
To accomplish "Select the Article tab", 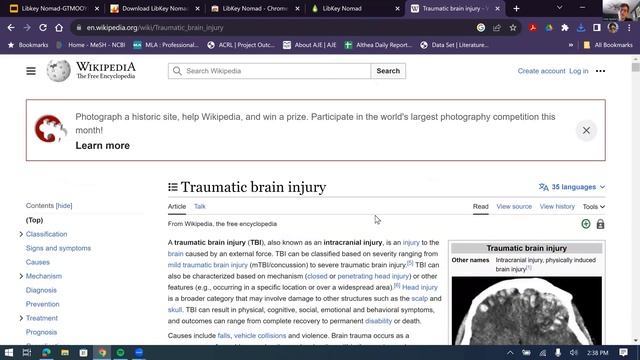I will tap(177, 207).
